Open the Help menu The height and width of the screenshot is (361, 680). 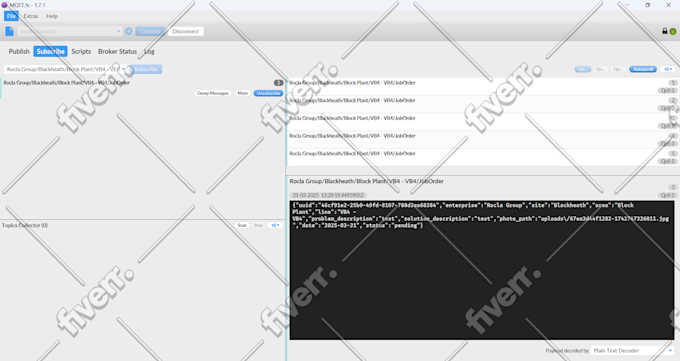52,16
